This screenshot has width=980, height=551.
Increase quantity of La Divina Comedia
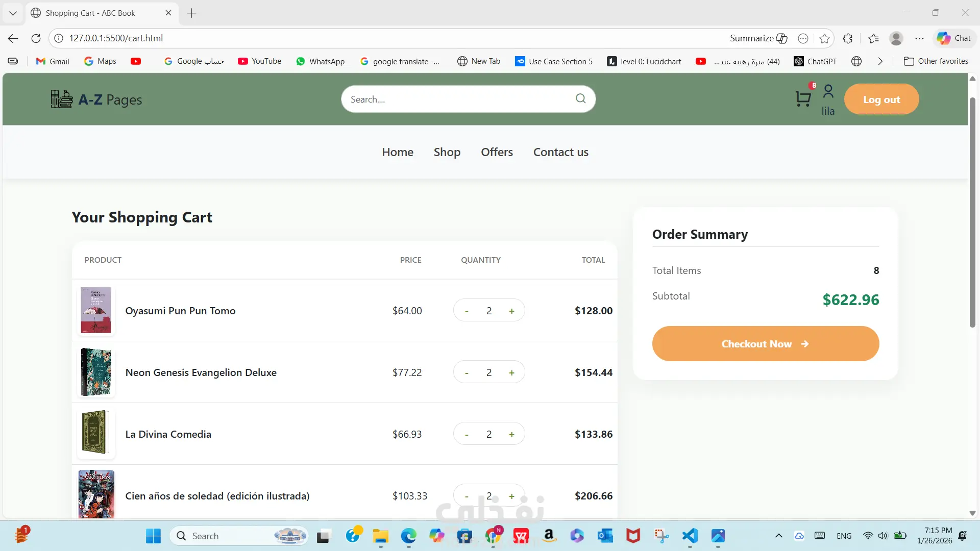coord(511,435)
